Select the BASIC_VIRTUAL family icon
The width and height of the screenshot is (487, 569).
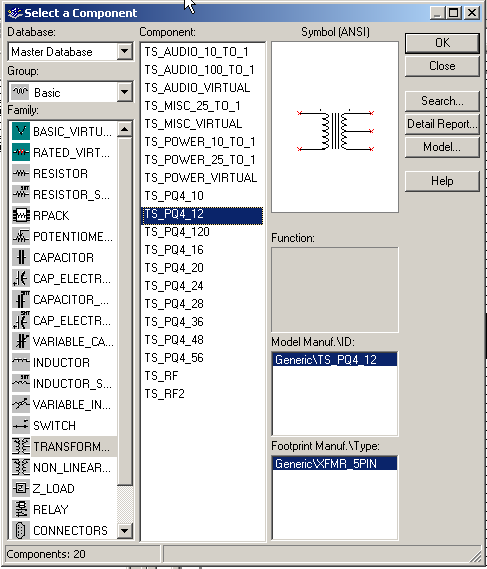tap(21, 131)
